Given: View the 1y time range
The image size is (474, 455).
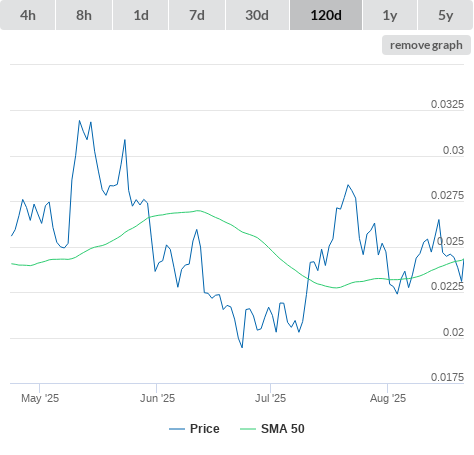Looking at the screenshot, I should pyautogui.click(x=390, y=15).
